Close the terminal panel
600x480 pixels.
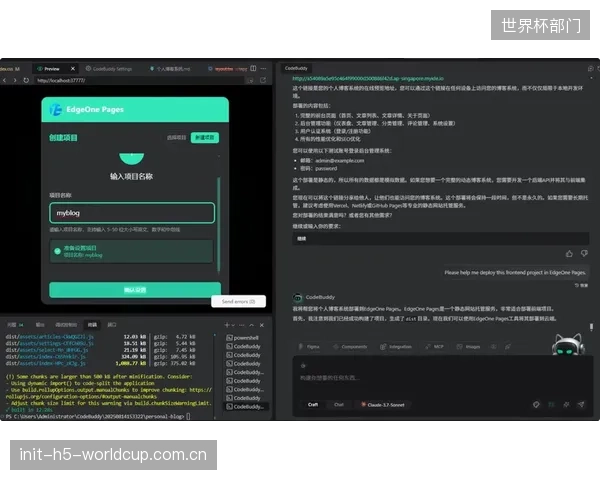262,325
